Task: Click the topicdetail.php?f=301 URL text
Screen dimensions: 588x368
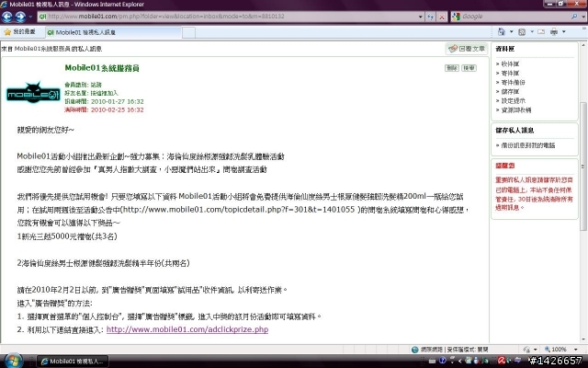Action: coord(239,210)
